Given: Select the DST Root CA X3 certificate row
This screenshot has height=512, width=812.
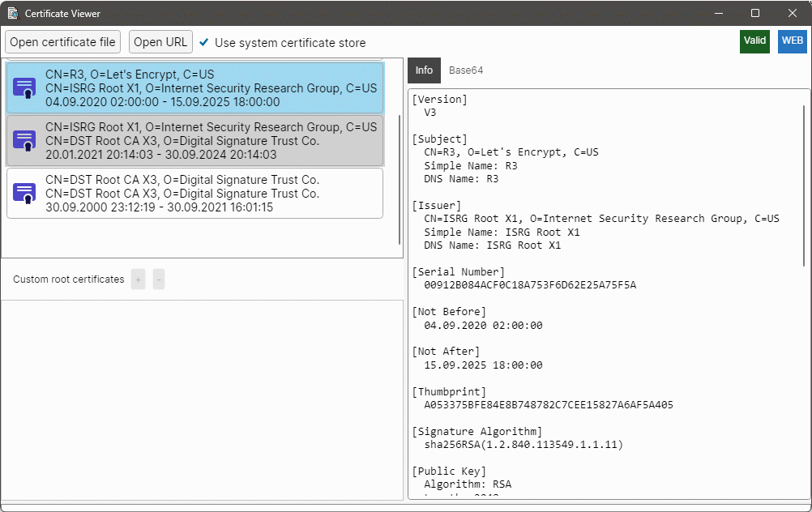Looking at the screenshot, I should point(194,194).
